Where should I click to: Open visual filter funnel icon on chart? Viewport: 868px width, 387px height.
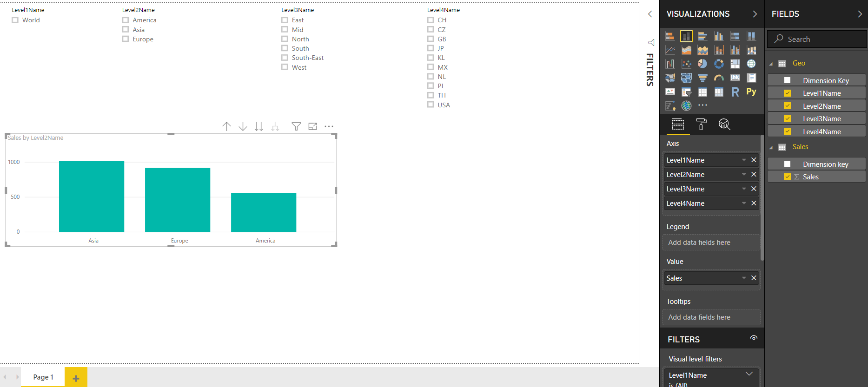click(296, 126)
